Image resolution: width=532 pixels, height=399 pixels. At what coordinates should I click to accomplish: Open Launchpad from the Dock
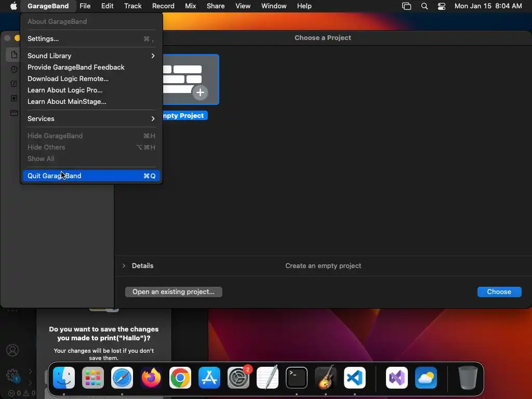point(93,378)
